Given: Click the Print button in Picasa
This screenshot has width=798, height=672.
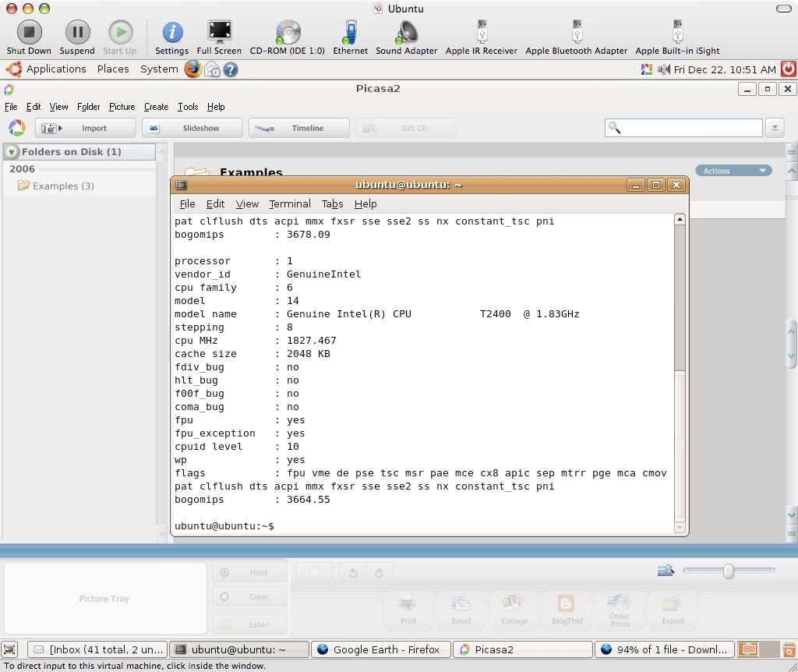Looking at the screenshot, I should (x=408, y=610).
